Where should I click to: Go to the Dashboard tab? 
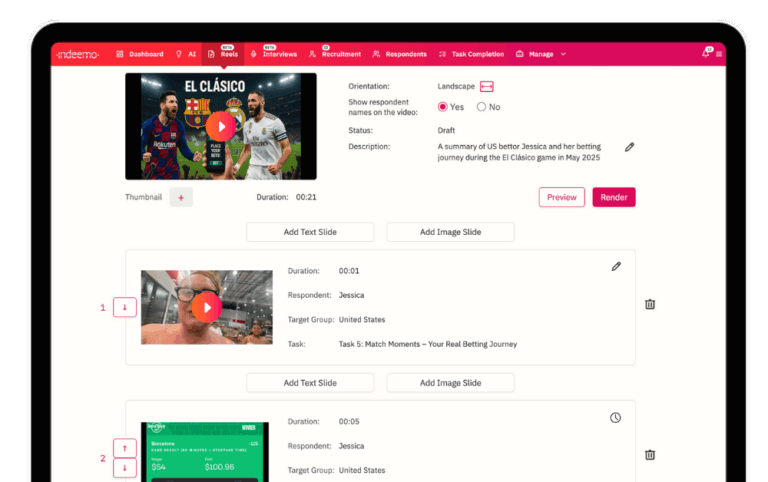(139, 54)
